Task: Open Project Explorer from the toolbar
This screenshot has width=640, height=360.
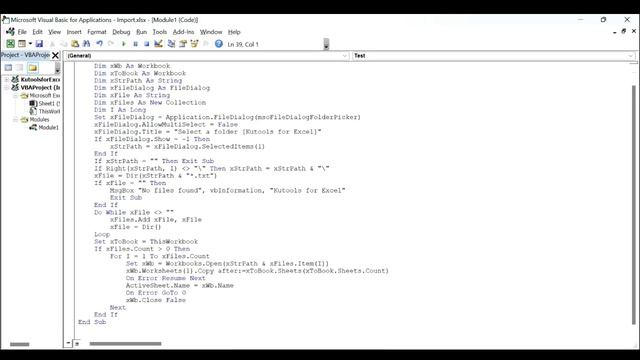Action: pos(171,44)
